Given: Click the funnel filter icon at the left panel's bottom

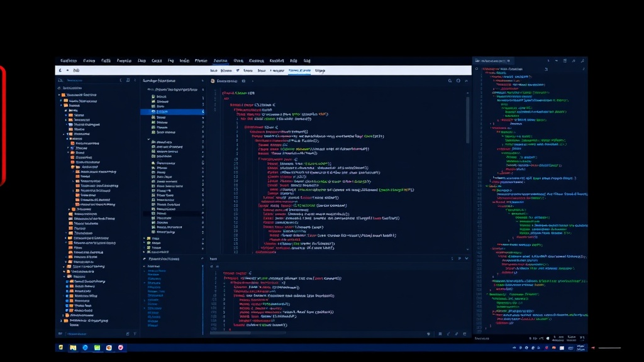Looking at the screenshot, I should tap(135, 334).
